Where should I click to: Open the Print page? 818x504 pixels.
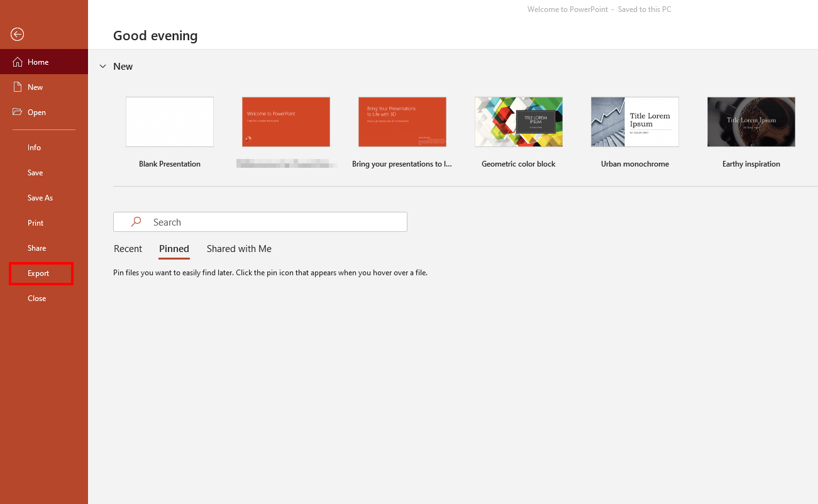click(36, 223)
